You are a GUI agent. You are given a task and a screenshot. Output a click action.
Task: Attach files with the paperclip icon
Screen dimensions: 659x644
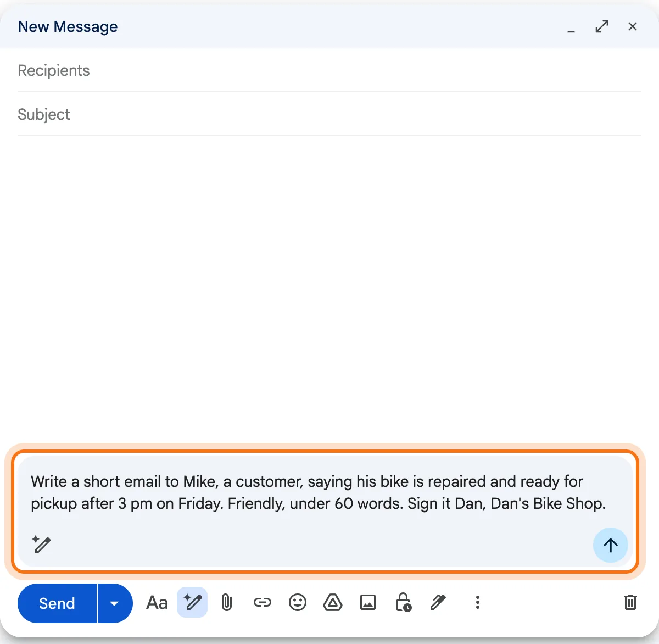(x=227, y=603)
